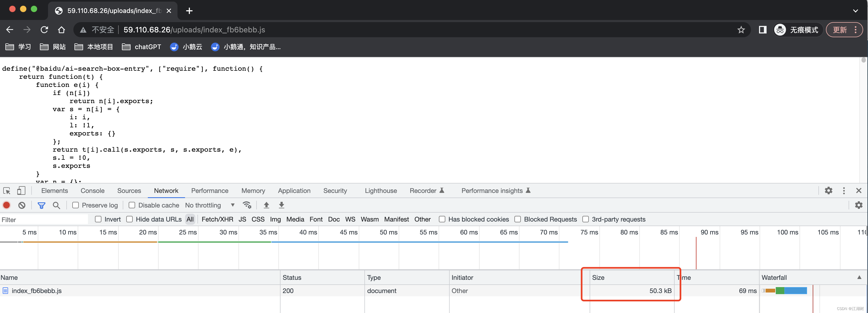Screen dimensions: 868x313
Task: Open the Recorder tab
Action: 427,191
